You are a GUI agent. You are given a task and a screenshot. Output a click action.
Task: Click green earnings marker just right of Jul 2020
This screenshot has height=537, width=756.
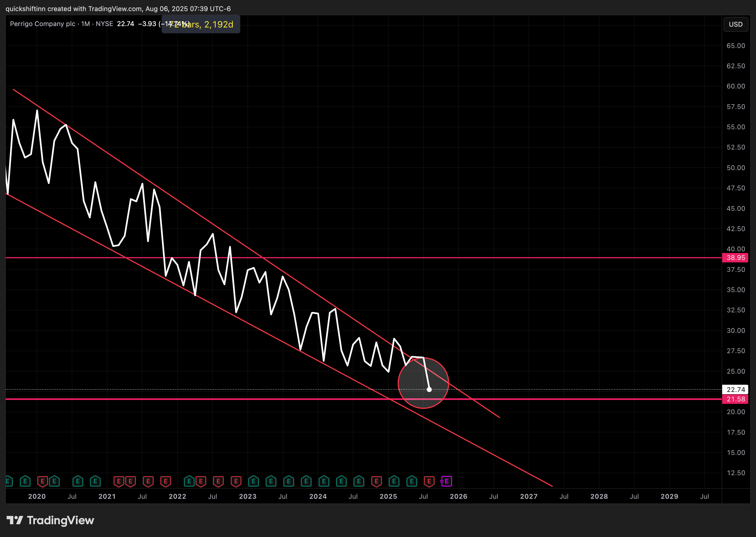(x=78, y=481)
